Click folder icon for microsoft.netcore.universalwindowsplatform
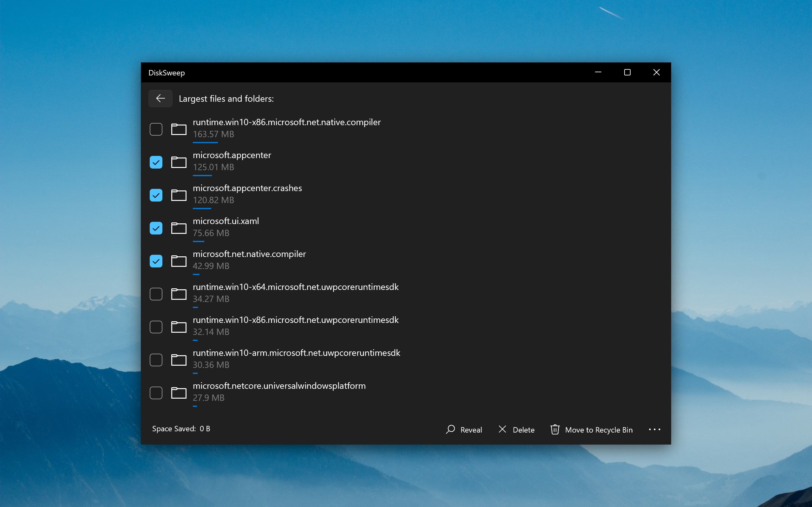The height and width of the screenshot is (507, 812). coord(179,393)
